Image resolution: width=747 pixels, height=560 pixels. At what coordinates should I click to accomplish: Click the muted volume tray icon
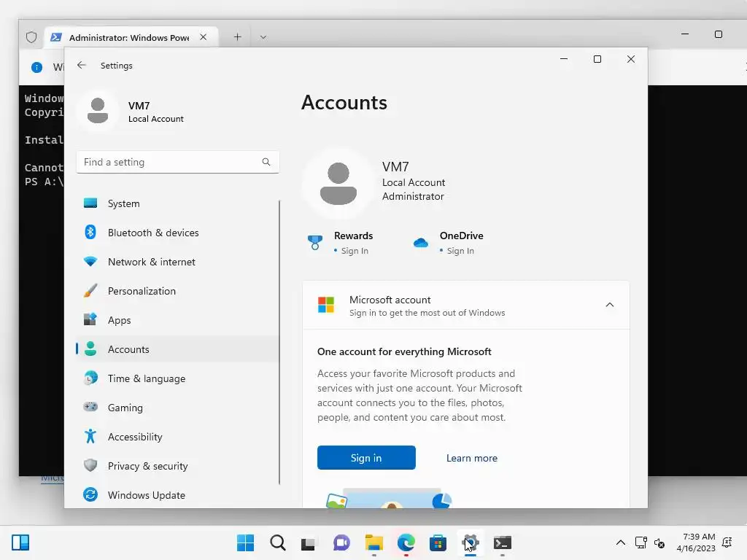click(x=659, y=542)
